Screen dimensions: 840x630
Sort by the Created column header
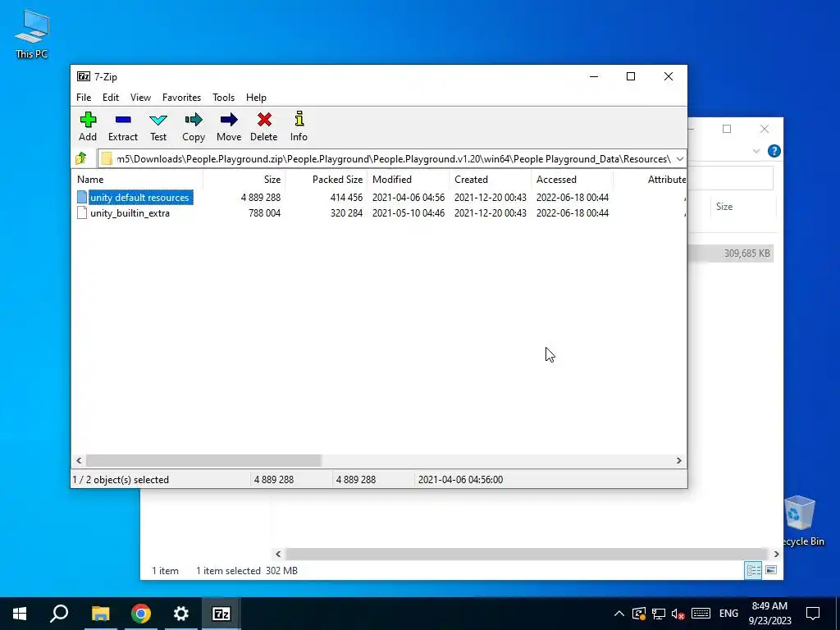491,180
